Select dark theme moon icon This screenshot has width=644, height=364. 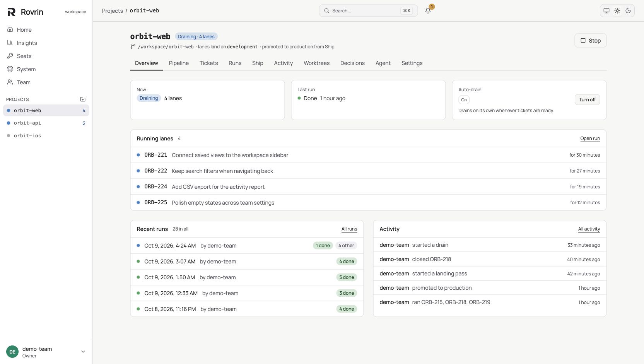pos(628,11)
